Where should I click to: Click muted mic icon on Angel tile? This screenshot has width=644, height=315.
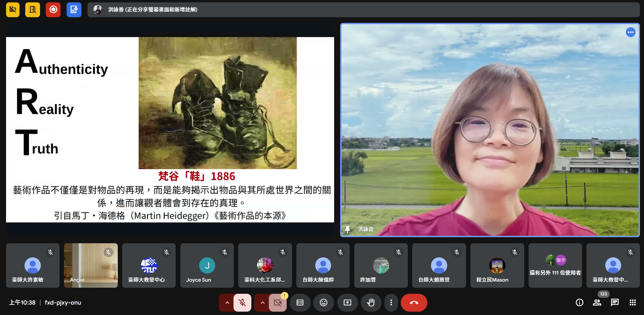click(x=108, y=252)
